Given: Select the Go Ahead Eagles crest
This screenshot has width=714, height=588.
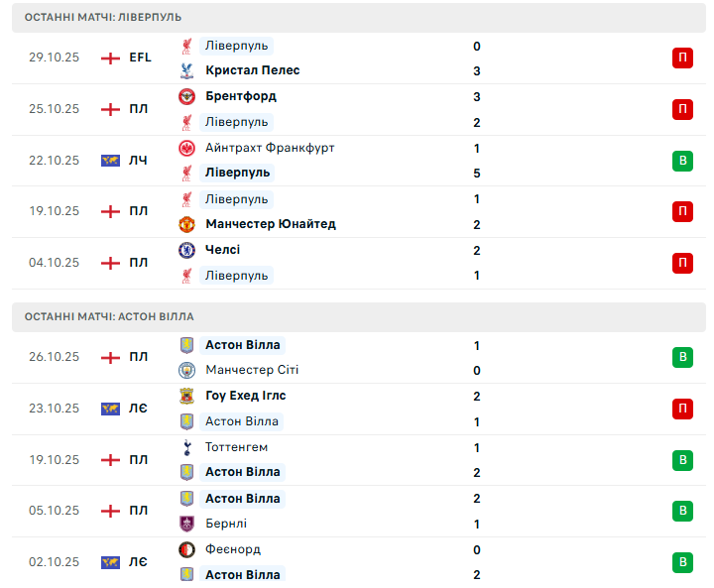Looking at the screenshot, I should click(187, 396).
